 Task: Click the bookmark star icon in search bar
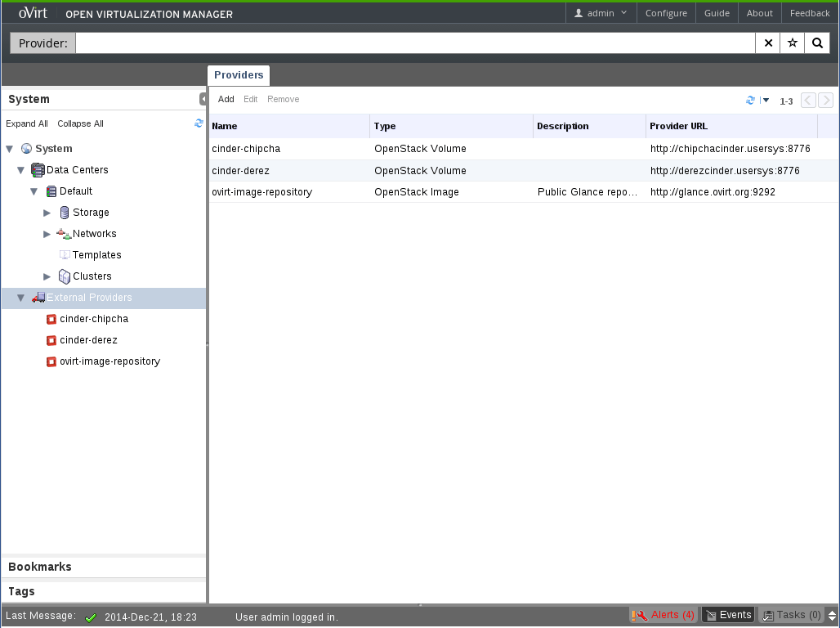792,43
